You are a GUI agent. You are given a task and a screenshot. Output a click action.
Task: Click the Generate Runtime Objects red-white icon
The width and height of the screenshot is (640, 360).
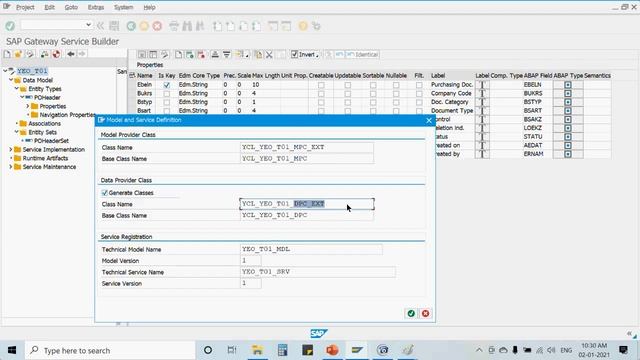click(56, 54)
